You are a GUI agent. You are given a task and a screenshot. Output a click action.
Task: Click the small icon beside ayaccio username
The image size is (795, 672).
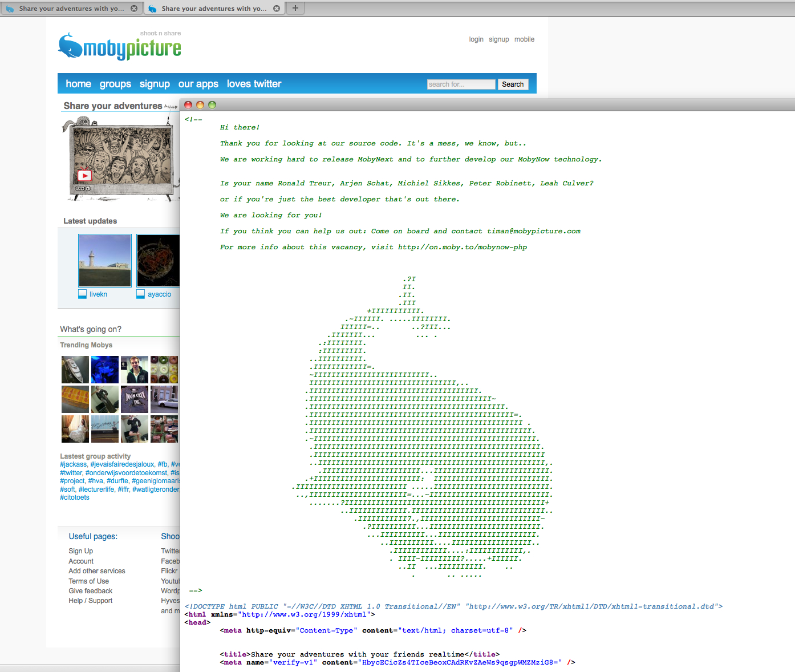[x=141, y=294]
